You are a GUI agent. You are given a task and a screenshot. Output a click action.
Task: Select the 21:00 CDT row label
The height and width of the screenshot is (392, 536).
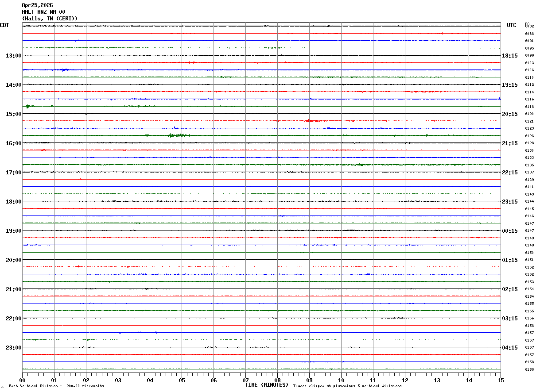(x=14, y=289)
